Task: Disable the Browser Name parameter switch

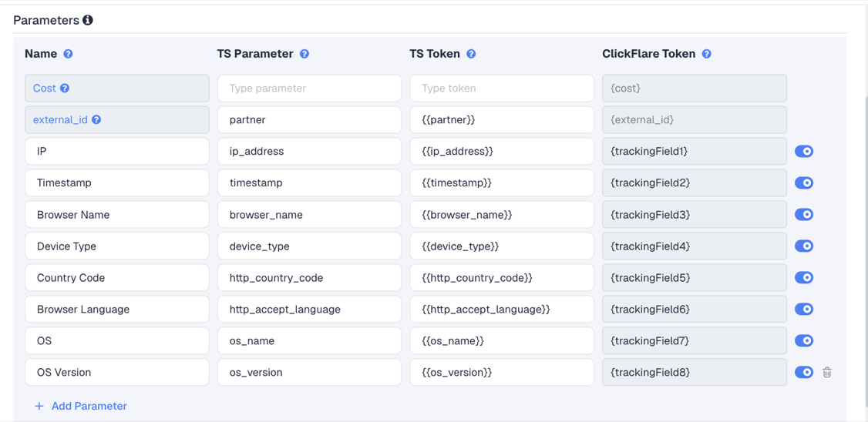Action: click(804, 214)
